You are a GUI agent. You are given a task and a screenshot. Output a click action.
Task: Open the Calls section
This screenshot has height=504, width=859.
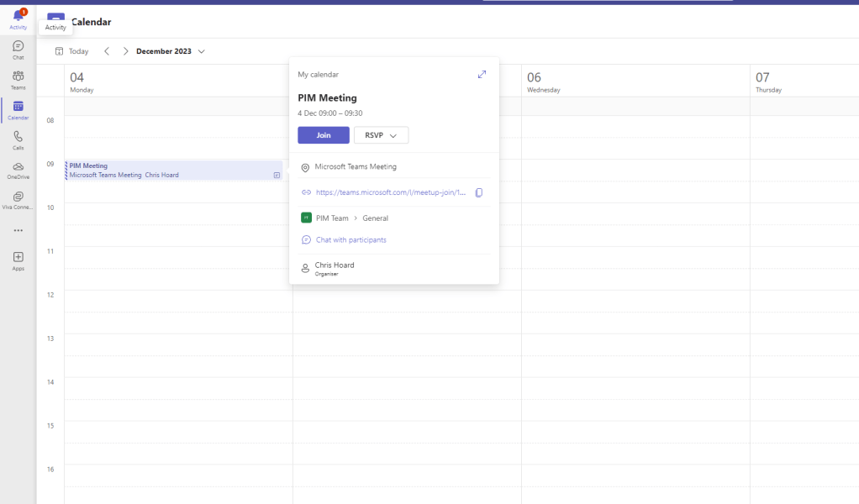click(18, 139)
